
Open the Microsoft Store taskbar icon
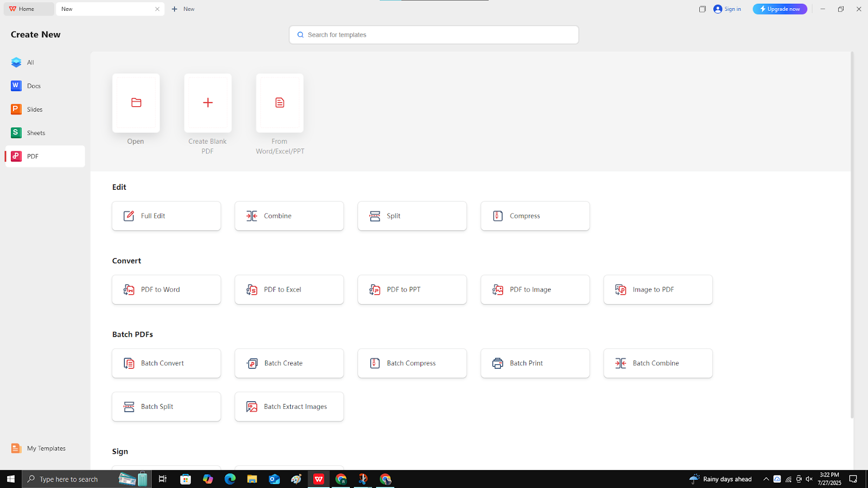click(x=186, y=479)
